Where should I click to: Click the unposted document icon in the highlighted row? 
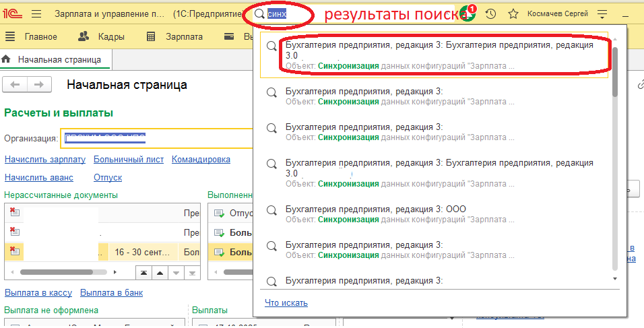pos(14,251)
